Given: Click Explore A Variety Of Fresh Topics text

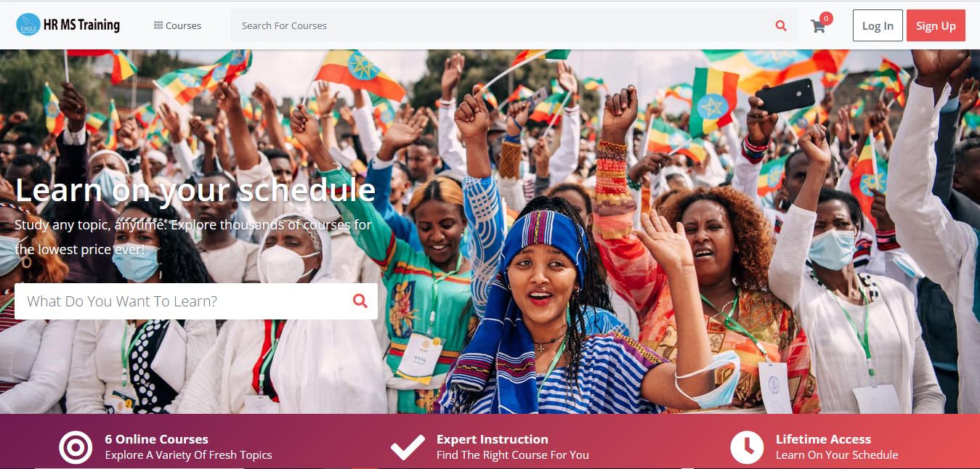Looking at the screenshot, I should (x=188, y=455).
